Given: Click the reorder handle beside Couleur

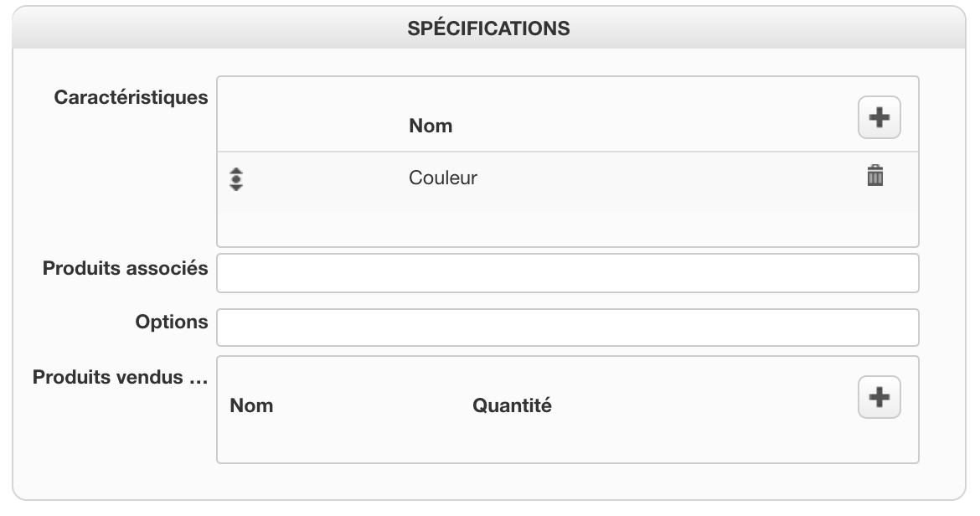Looking at the screenshot, I should [x=236, y=179].
